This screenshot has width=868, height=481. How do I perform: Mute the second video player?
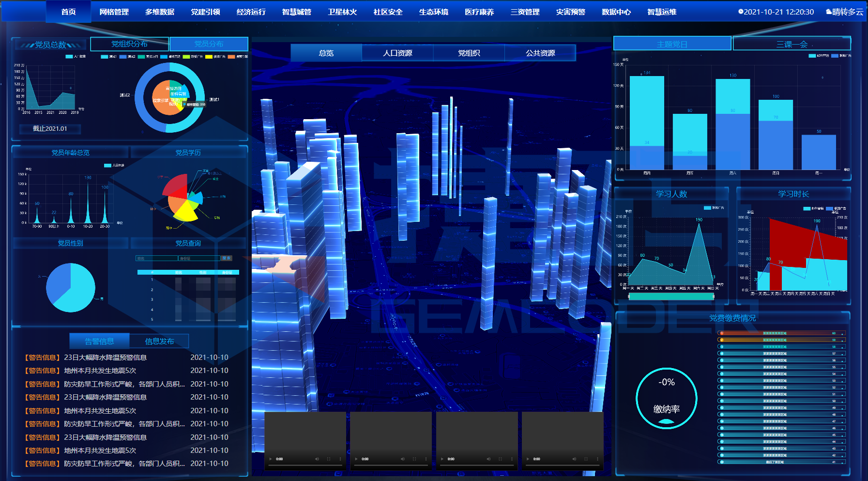(x=403, y=459)
